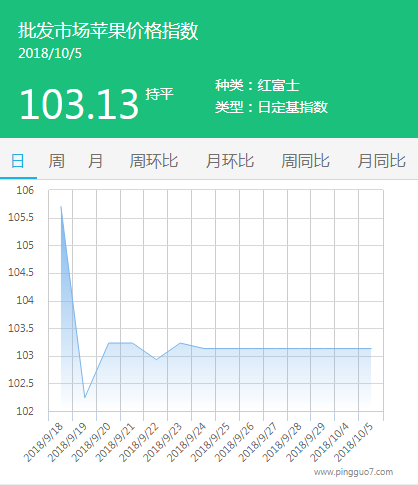Click the x-axis label 2018/9/24
The width and height of the screenshot is (418, 485).
point(187,442)
